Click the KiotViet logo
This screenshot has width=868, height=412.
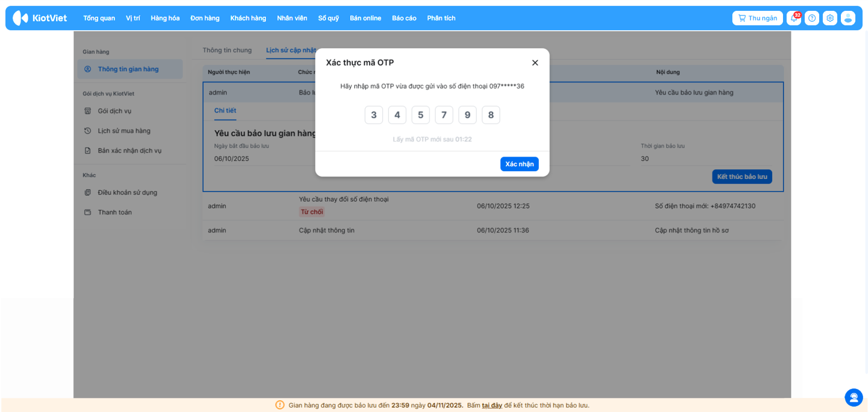pyautogui.click(x=40, y=18)
